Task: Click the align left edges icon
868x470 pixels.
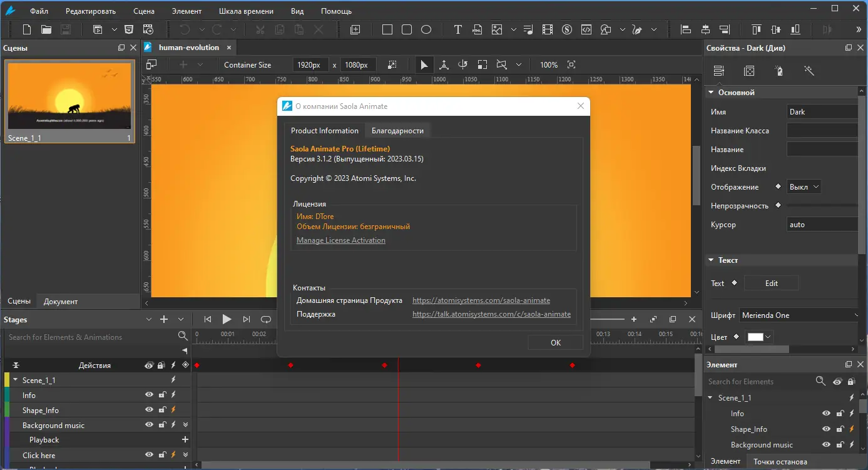Action: coord(685,29)
